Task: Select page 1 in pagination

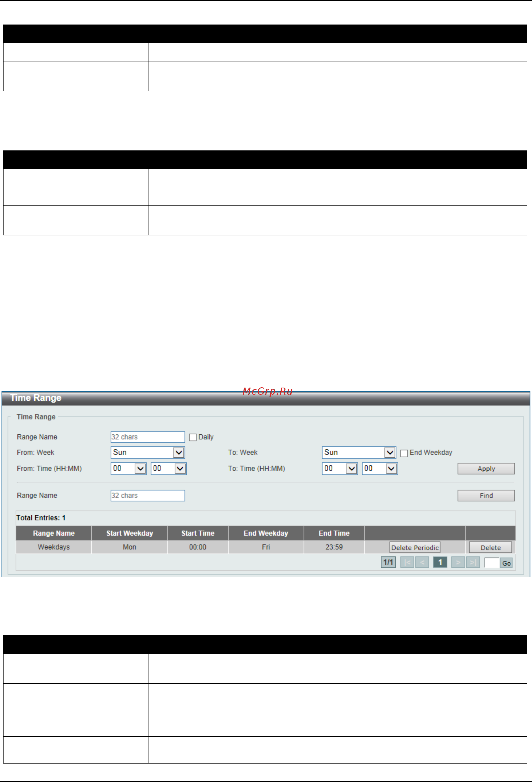Action: [440, 562]
